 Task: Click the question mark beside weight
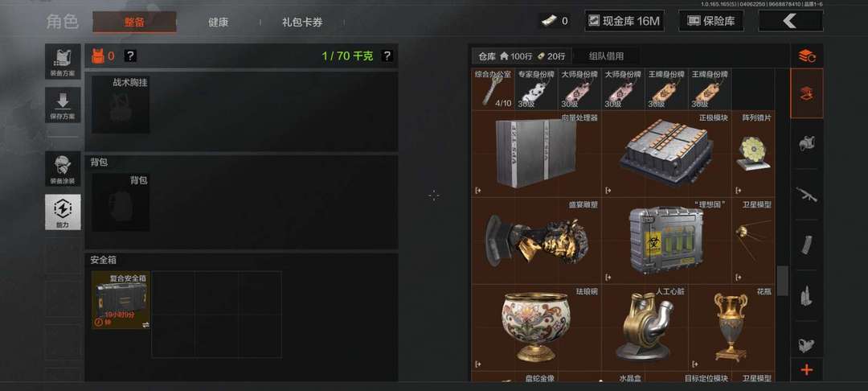tap(387, 56)
